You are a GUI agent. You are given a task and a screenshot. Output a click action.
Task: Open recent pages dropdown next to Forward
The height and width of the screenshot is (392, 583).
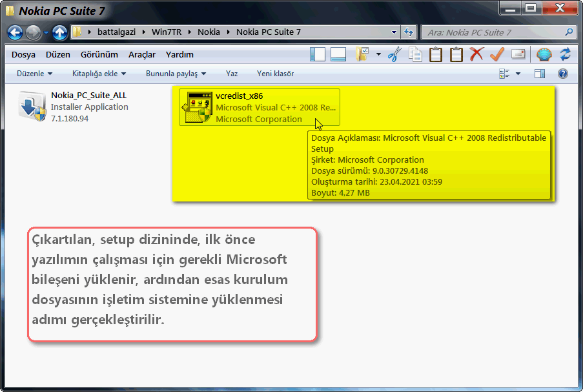point(46,33)
